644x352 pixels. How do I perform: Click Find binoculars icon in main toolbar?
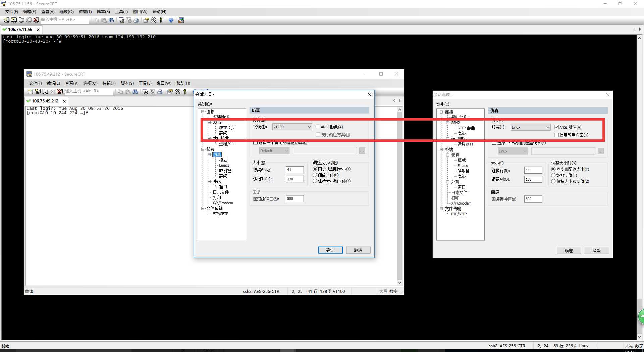point(111,20)
